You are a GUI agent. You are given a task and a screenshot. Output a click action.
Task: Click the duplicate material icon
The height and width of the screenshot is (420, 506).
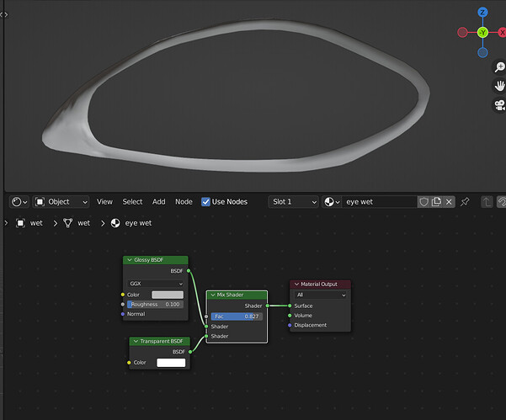point(436,202)
